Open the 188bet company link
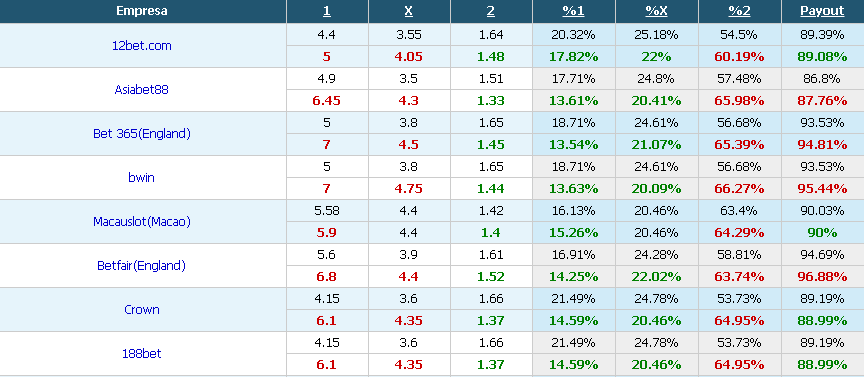Screen dimensions: 864x377 (x=142, y=354)
